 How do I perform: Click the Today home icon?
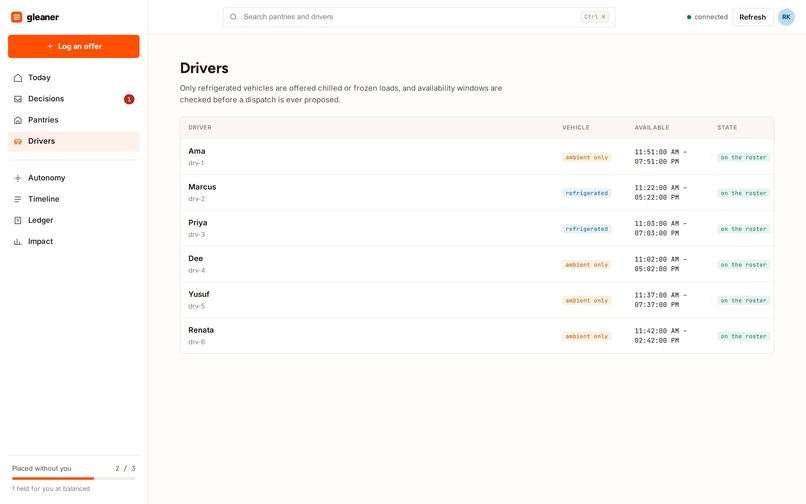pyautogui.click(x=18, y=78)
